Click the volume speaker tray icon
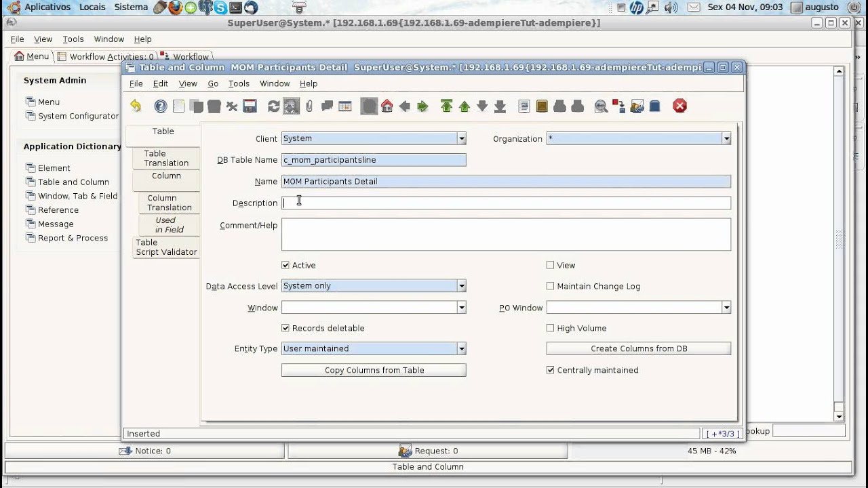This screenshot has height=488, width=868. 671,7
